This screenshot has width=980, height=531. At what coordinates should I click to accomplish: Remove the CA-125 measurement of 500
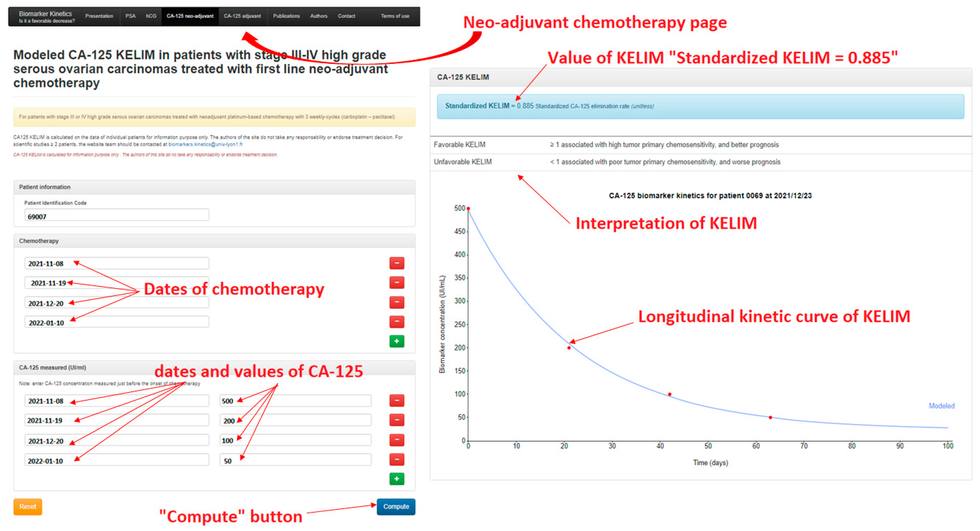396,400
